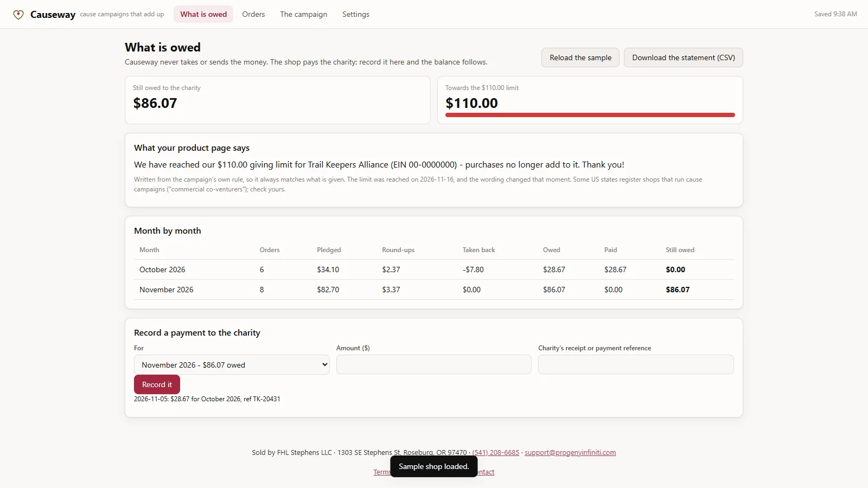
Task: Click the Causeway brand name
Action: tap(53, 15)
